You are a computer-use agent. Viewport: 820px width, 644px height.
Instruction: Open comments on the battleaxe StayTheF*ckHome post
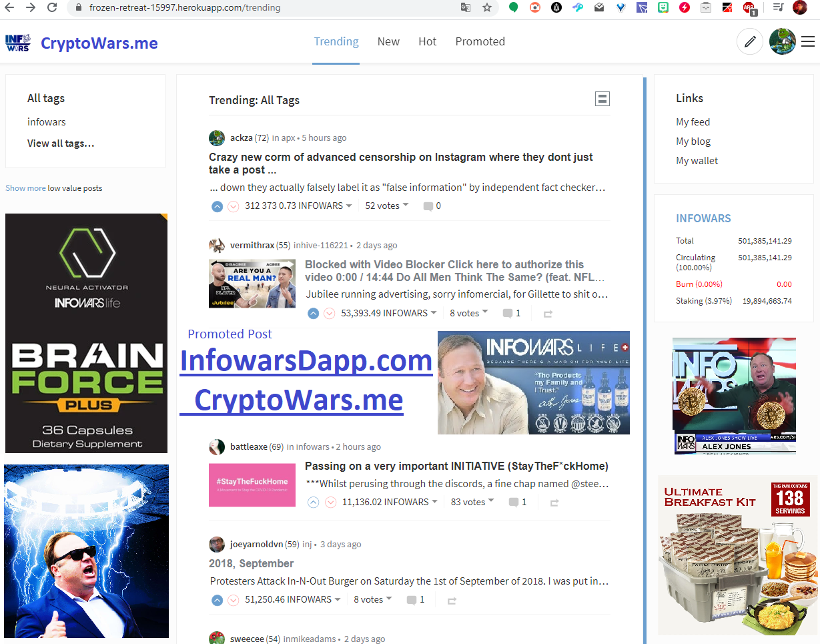[x=514, y=501]
